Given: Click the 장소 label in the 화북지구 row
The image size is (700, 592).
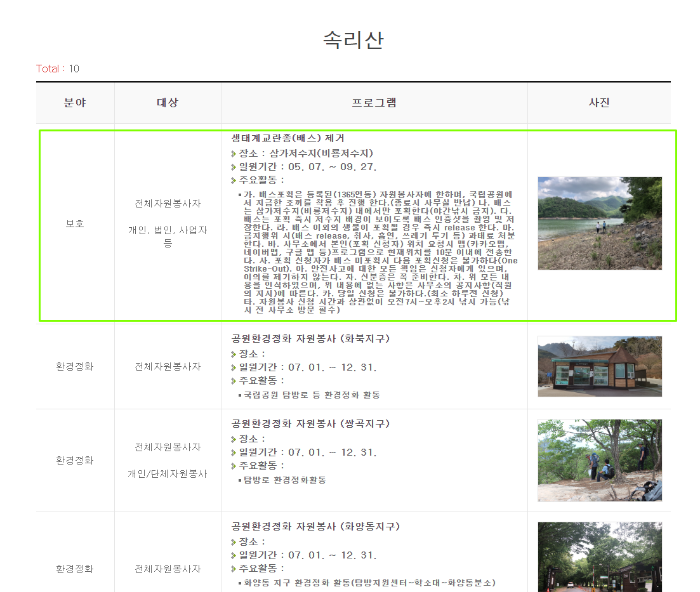Looking at the screenshot, I should click(248, 354).
